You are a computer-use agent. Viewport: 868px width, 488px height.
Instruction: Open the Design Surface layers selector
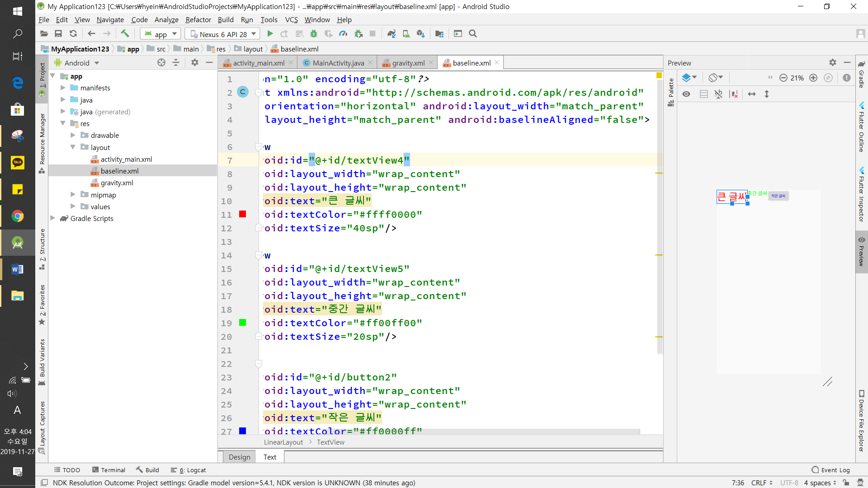(689, 78)
